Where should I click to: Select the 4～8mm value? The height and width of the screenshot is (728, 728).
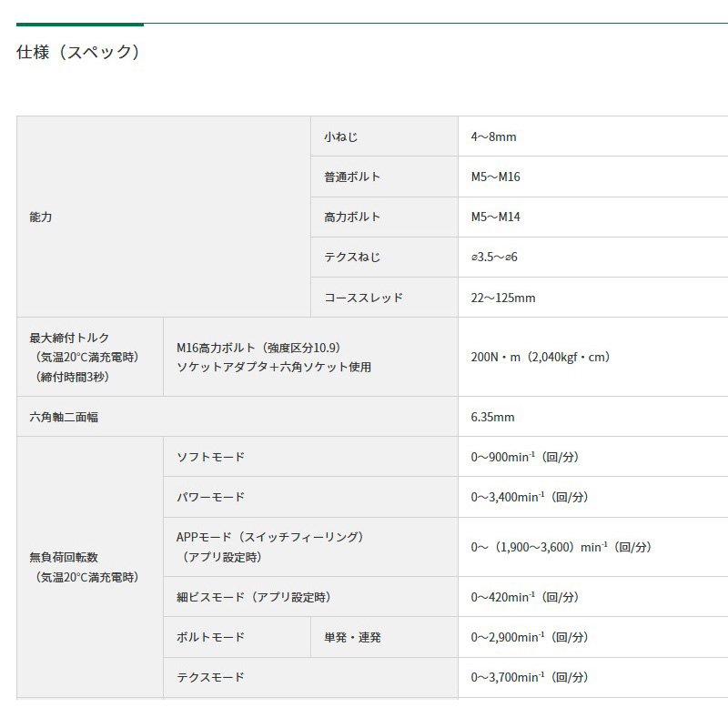pos(493,136)
